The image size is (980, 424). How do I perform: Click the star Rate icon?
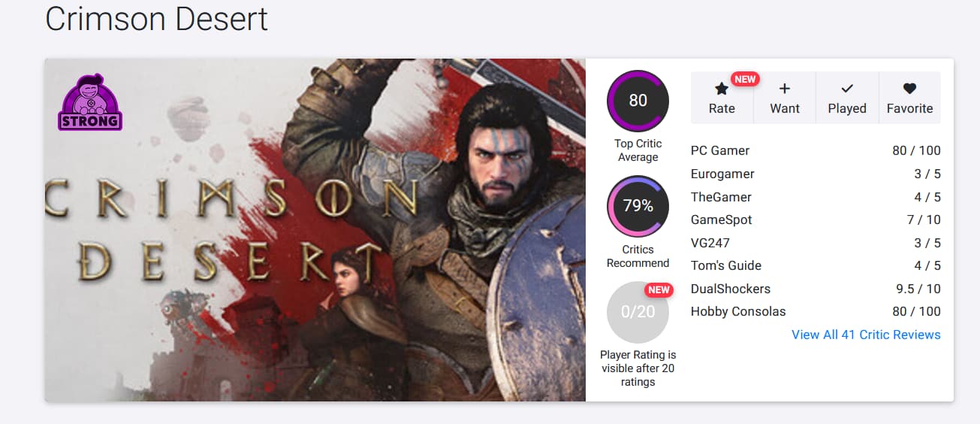(x=722, y=89)
